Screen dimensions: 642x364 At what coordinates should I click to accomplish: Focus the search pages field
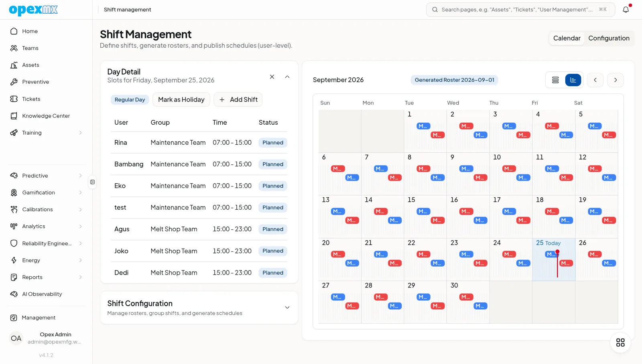520,9
